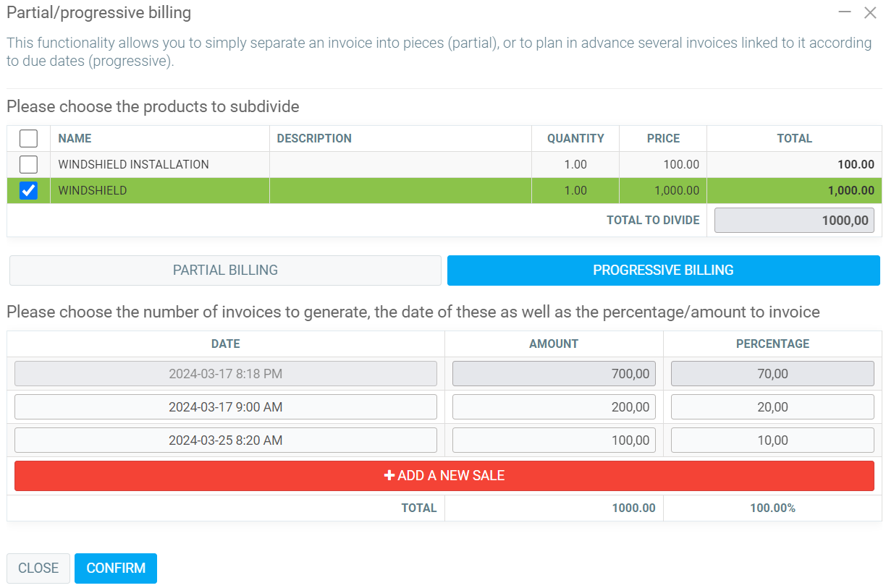
Task: Switch to the Partial Billing tab
Action: [225, 270]
